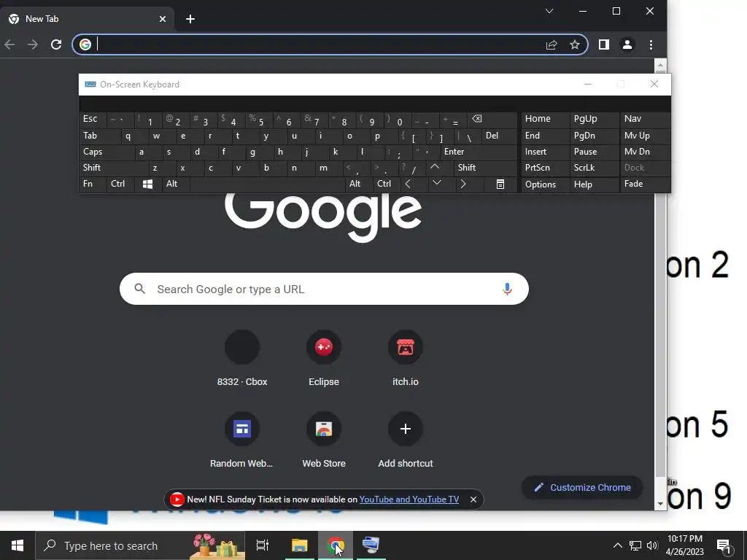Click the PrtScn key on On-Screen Keyboard
Viewport: 747px width, 560px height.
tap(546, 168)
